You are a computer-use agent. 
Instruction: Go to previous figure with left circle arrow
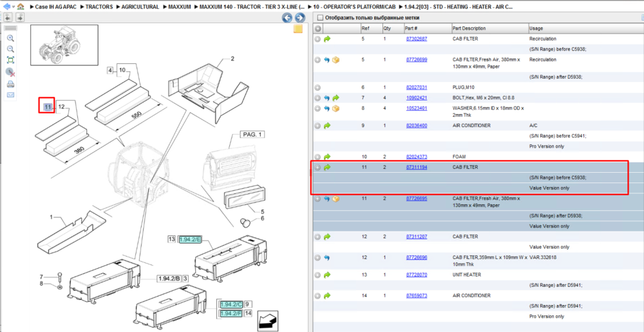[287, 17]
